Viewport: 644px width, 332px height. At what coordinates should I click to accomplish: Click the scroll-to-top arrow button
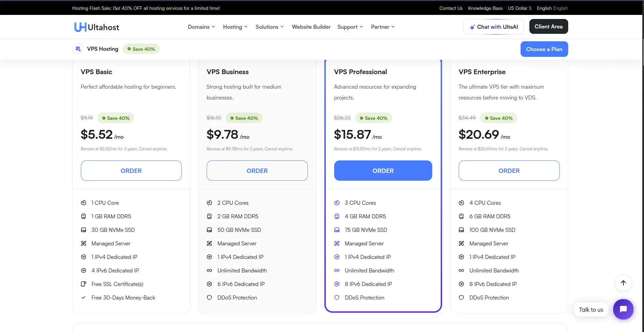(623, 283)
